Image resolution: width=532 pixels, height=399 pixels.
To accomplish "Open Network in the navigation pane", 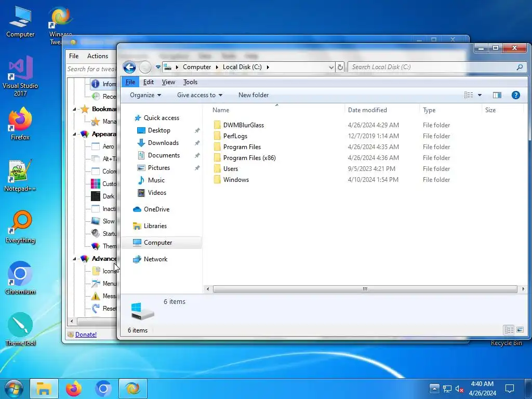I will coord(155,259).
